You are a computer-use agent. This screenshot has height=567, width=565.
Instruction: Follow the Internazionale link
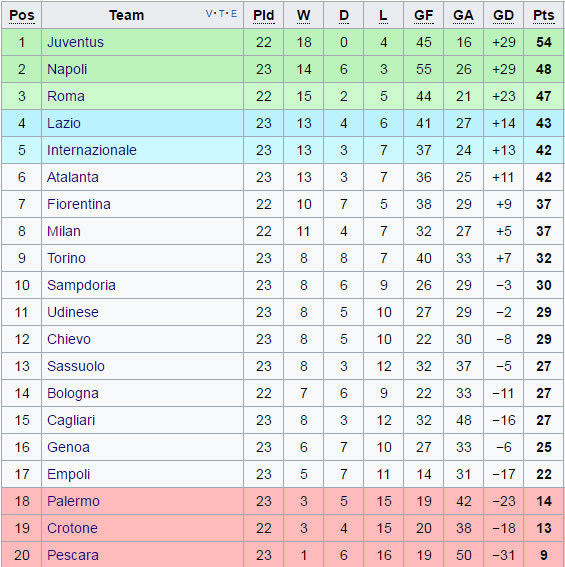pyautogui.click(x=92, y=150)
